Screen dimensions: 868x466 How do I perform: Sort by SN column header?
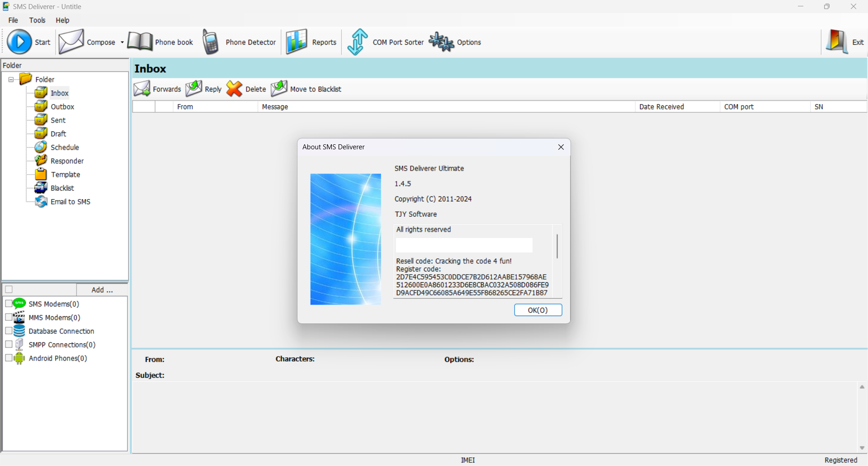click(x=839, y=107)
